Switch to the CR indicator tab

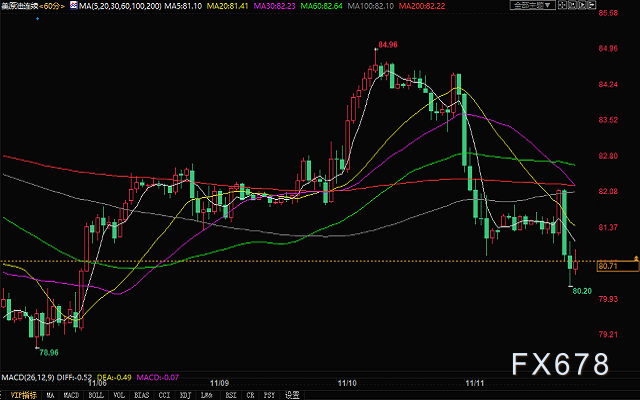250,395
